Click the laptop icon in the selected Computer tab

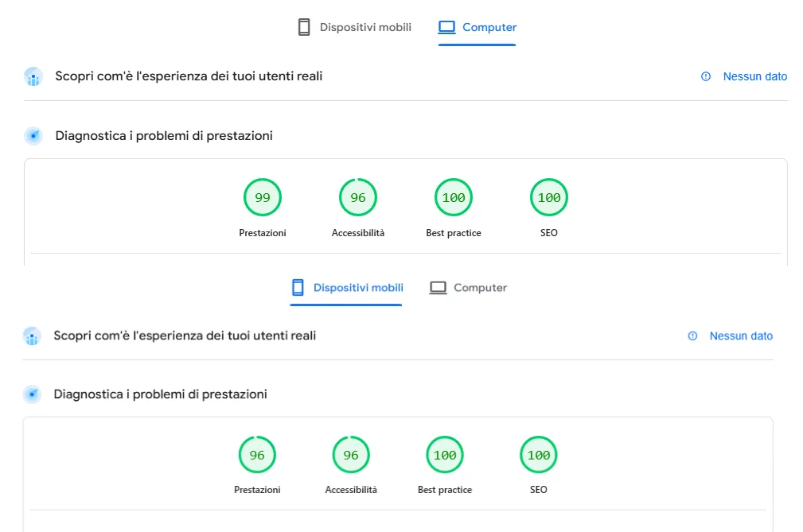click(446, 27)
